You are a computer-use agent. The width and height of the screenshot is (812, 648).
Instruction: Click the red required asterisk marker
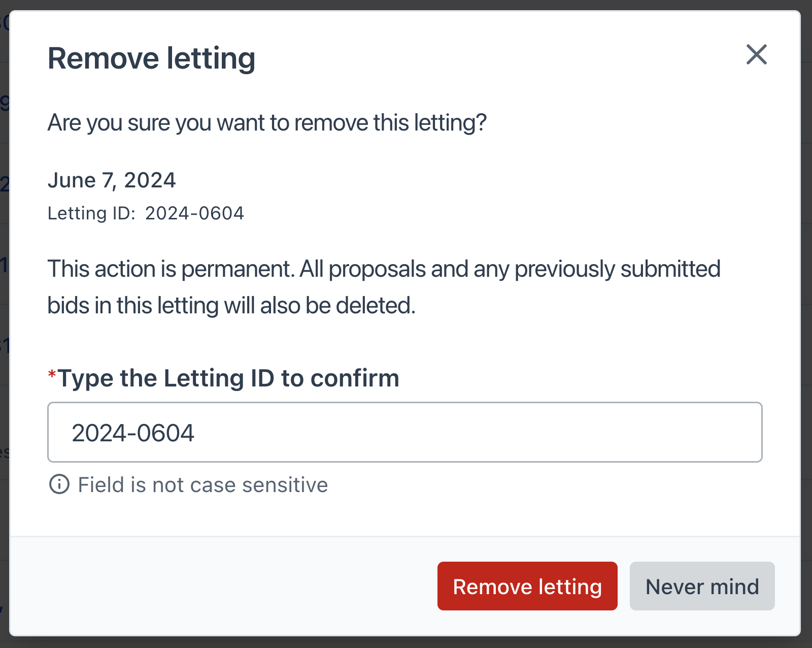coord(52,375)
